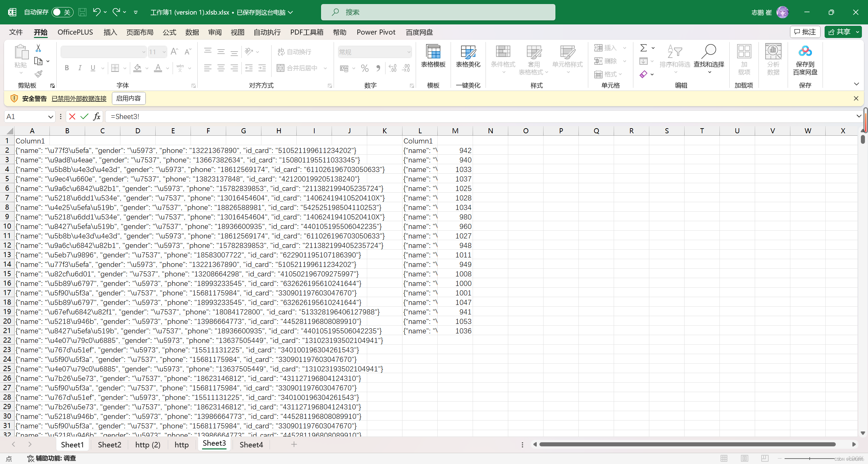Confirm the formula with the checkmark icon
The width and height of the screenshot is (868, 464).
(84, 117)
